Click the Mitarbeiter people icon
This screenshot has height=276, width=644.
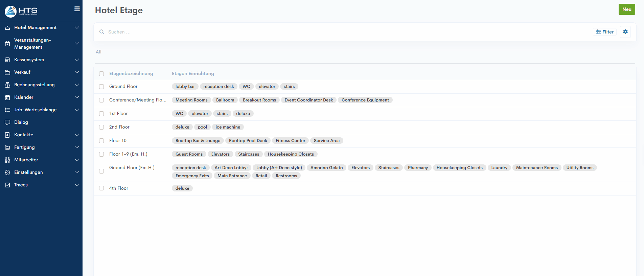point(7,160)
